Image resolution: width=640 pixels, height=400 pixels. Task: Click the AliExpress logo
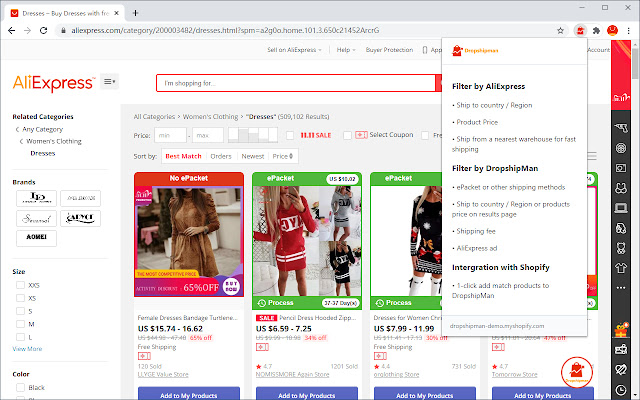(53, 81)
